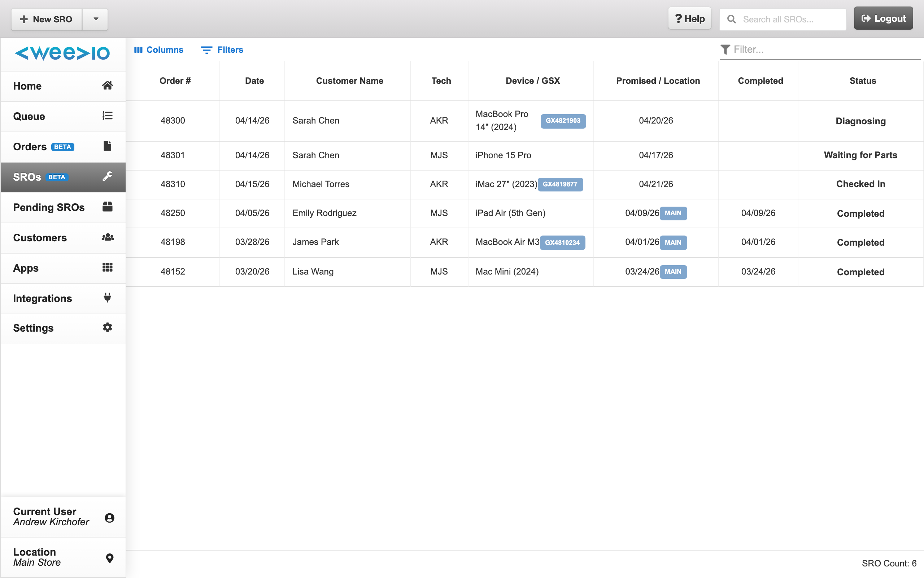Click the Current User avatar icon
The width and height of the screenshot is (924, 578).
pos(110,518)
